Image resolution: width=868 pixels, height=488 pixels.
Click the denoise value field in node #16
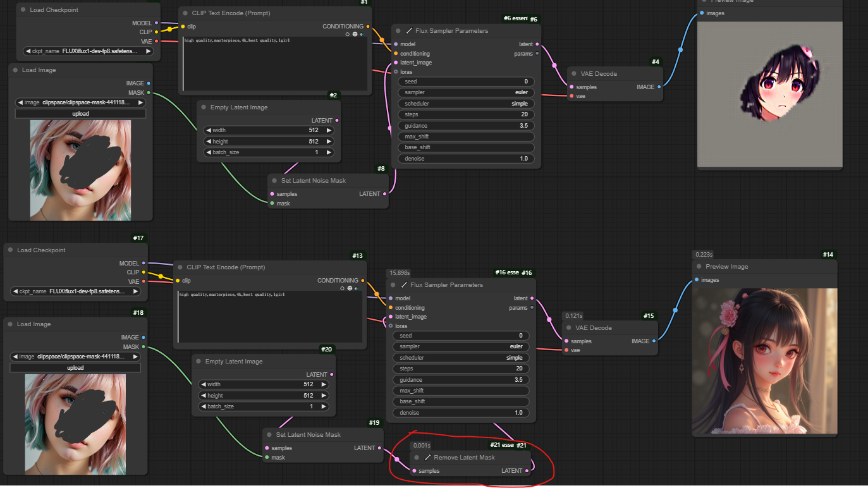(x=460, y=413)
